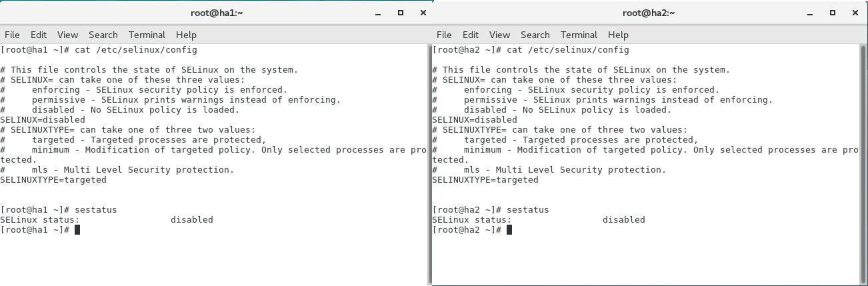868x286 pixels.
Task: Open Help menu in ha1 terminal
Action: (x=186, y=35)
